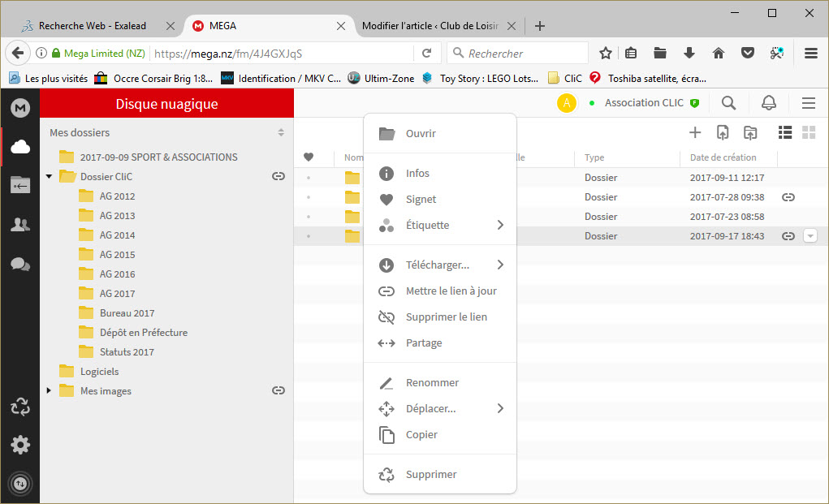Choose Copier in context menu
This screenshot has height=504, width=829.
(440, 435)
